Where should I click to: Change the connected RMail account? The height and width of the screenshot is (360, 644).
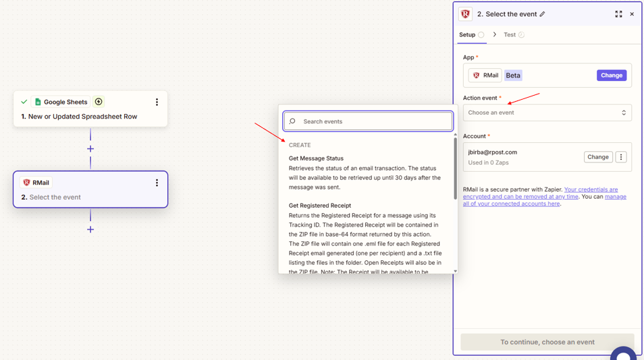click(597, 157)
